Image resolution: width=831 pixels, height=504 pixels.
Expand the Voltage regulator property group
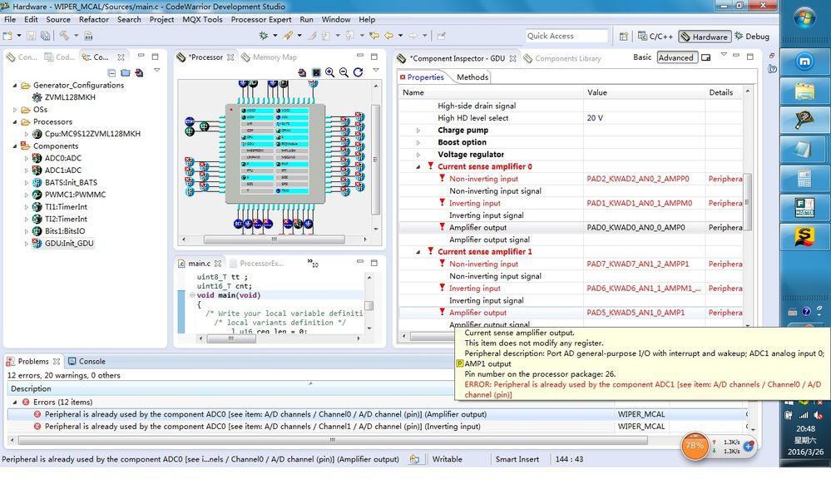click(x=418, y=155)
